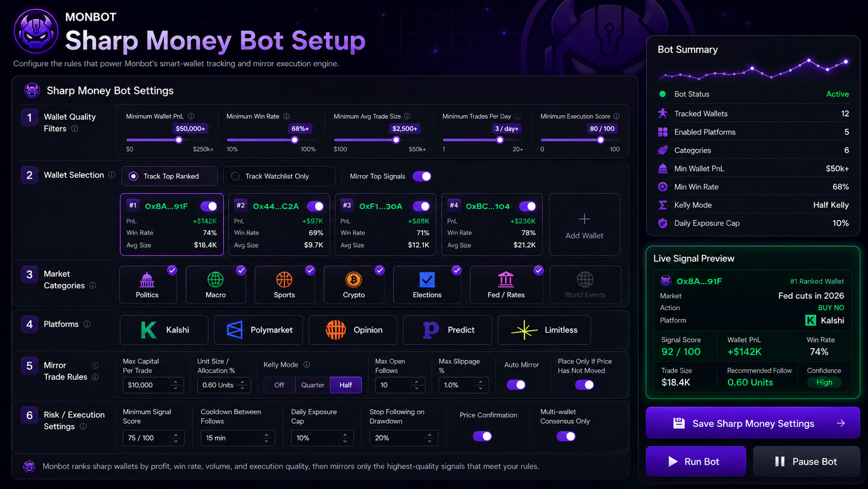Step the Max Open Follows spinner
The image size is (868, 489).
[x=416, y=385]
